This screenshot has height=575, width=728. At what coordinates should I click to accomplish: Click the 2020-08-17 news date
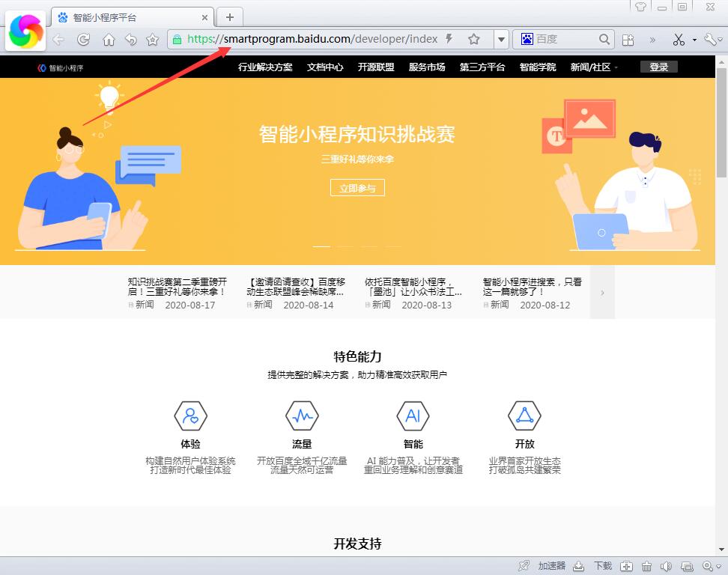190,305
